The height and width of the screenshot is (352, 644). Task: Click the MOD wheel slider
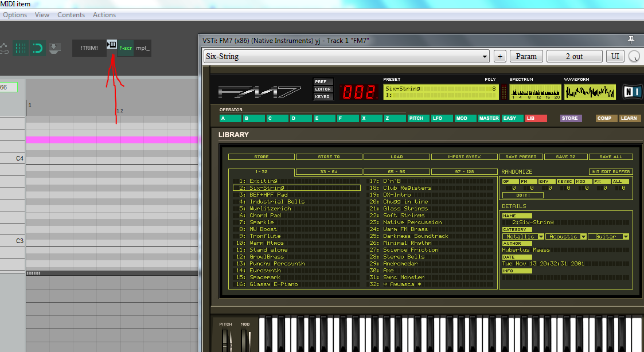245,339
